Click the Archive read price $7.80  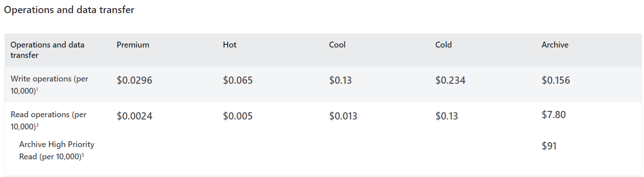(554, 115)
